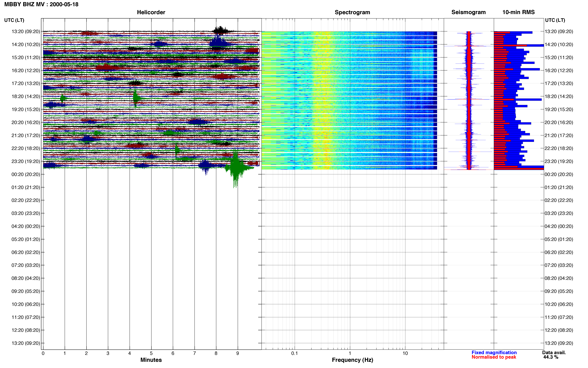Select the Helicorder panel heading
This screenshot has width=588, height=368.
coord(151,12)
